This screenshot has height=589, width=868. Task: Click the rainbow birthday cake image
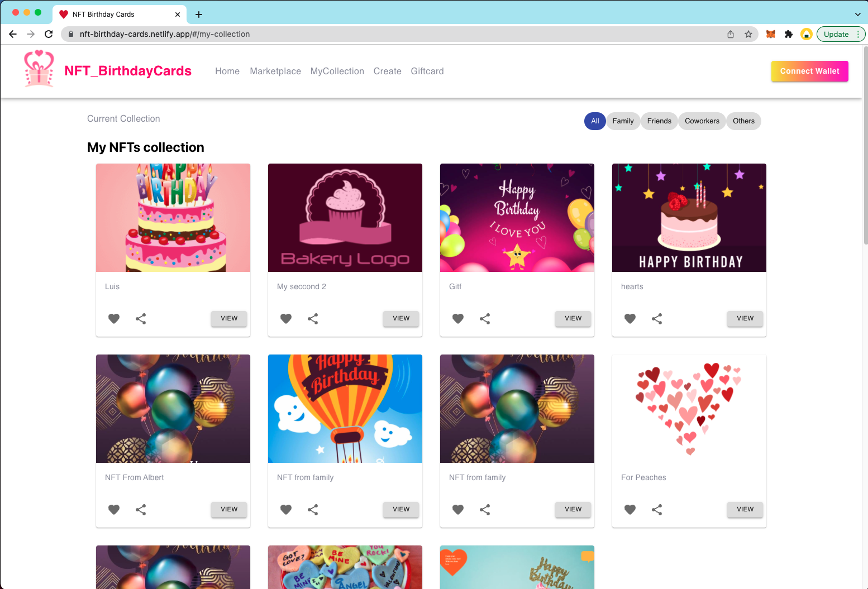tap(173, 218)
